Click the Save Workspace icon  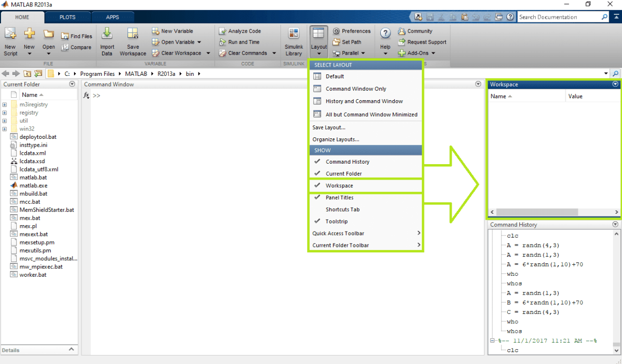coord(133,34)
